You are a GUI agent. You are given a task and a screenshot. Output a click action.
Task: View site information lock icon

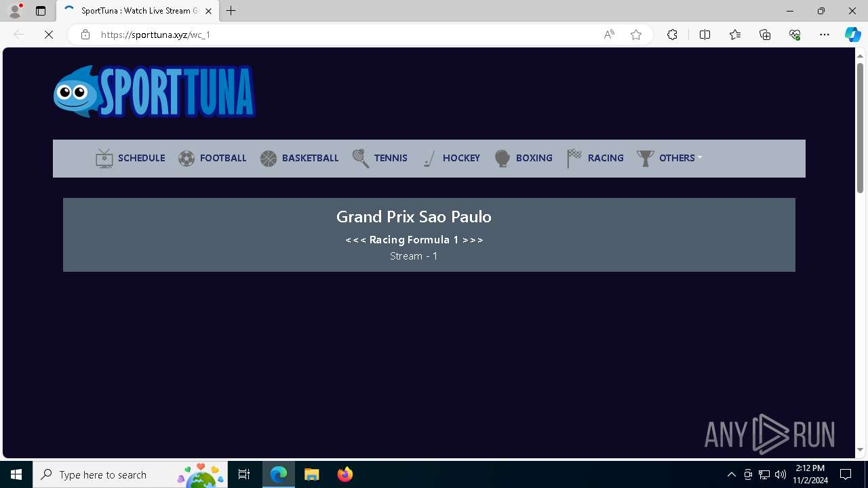pos(85,35)
